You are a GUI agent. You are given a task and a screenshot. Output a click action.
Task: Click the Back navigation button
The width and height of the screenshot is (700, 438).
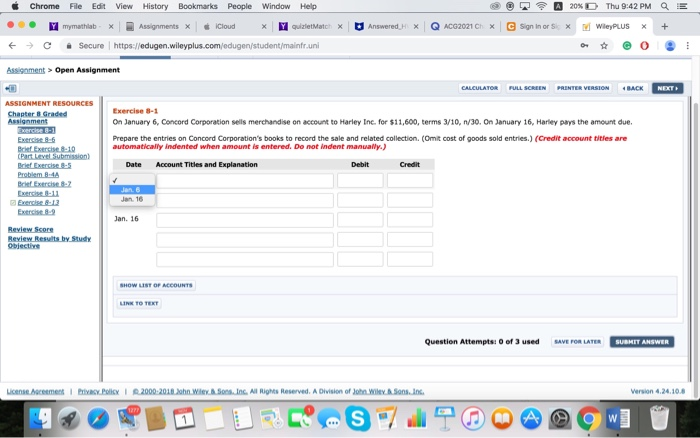pyautogui.click(x=633, y=88)
